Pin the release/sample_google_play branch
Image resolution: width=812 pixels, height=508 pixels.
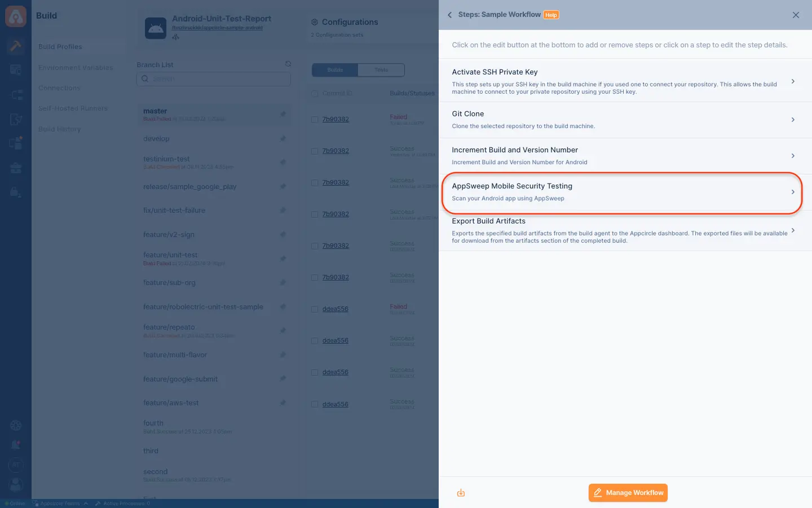283,186
